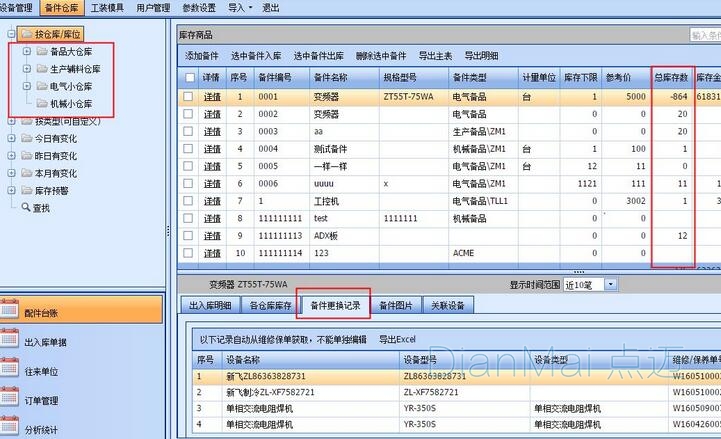
Task: Click 选中备件出库 toolbar button
Action: click(x=319, y=56)
